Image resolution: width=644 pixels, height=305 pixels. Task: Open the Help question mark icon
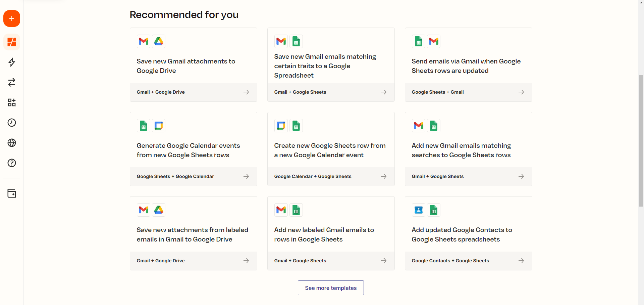(x=12, y=163)
